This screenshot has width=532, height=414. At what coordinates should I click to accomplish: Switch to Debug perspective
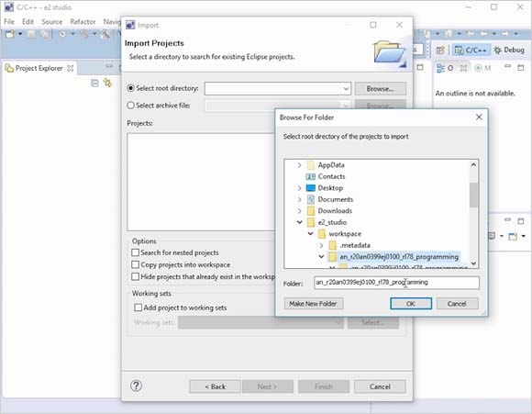pos(508,50)
